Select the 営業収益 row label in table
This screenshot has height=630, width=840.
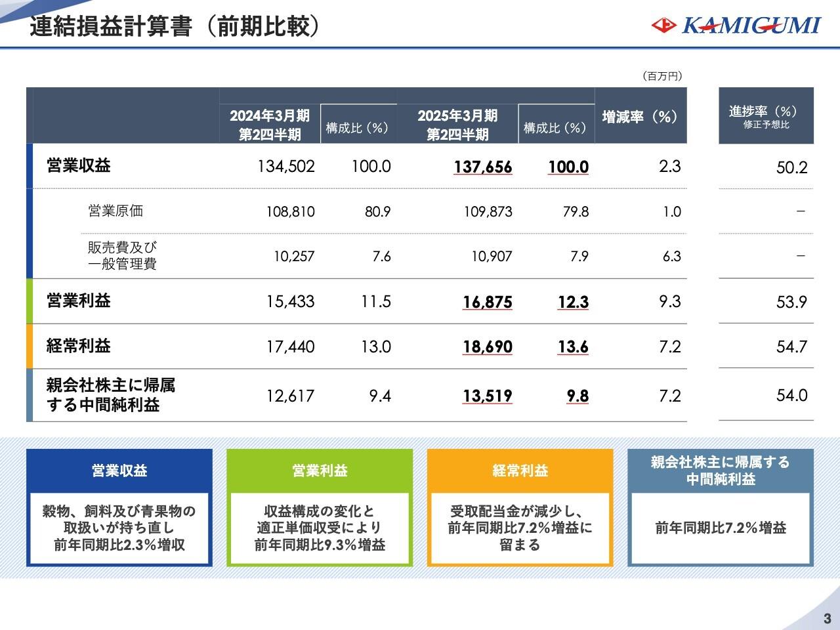click(x=79, y=165)
